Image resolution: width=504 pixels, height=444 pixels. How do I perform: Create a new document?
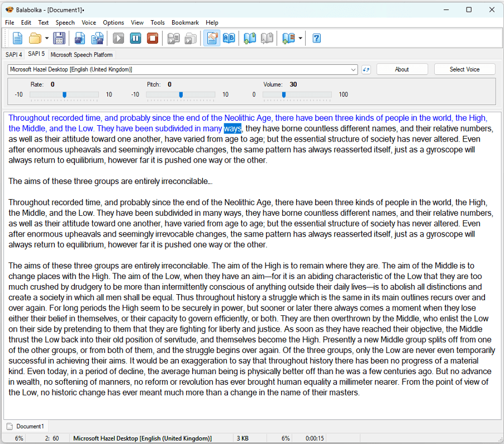click(17, 38)
